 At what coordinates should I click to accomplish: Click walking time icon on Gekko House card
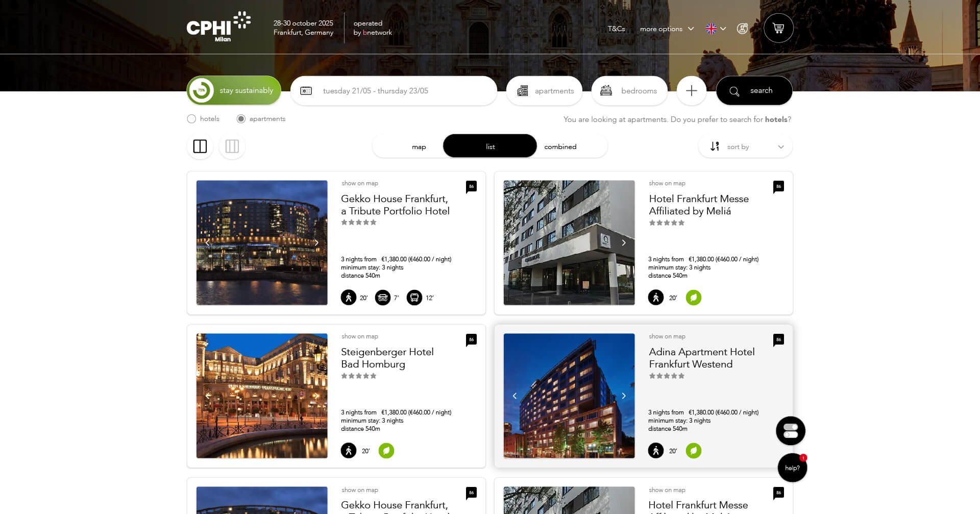349,298
